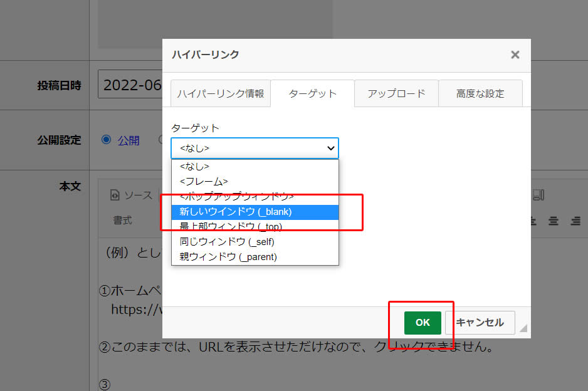
Task: Click the 投稿日時 date input field
Action: (130, 86)
